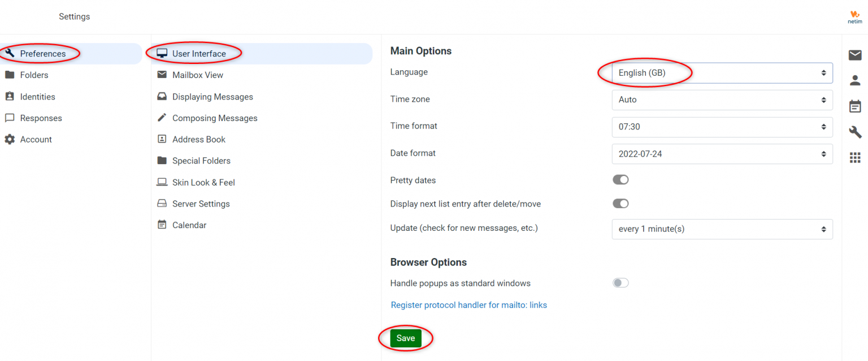Select the Skin Look & Feel entry
Viewport: 868px width, 361px height.
click(x=202, y=182)
